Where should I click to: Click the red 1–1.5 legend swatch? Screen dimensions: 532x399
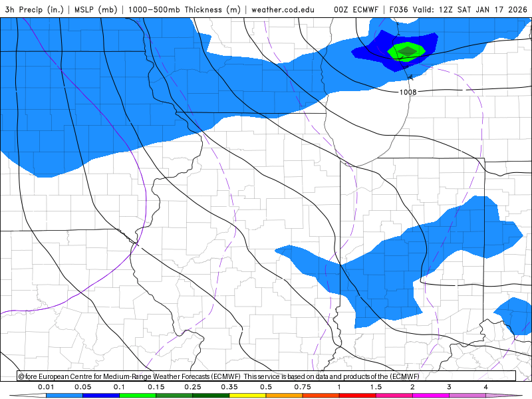[358, 396]
